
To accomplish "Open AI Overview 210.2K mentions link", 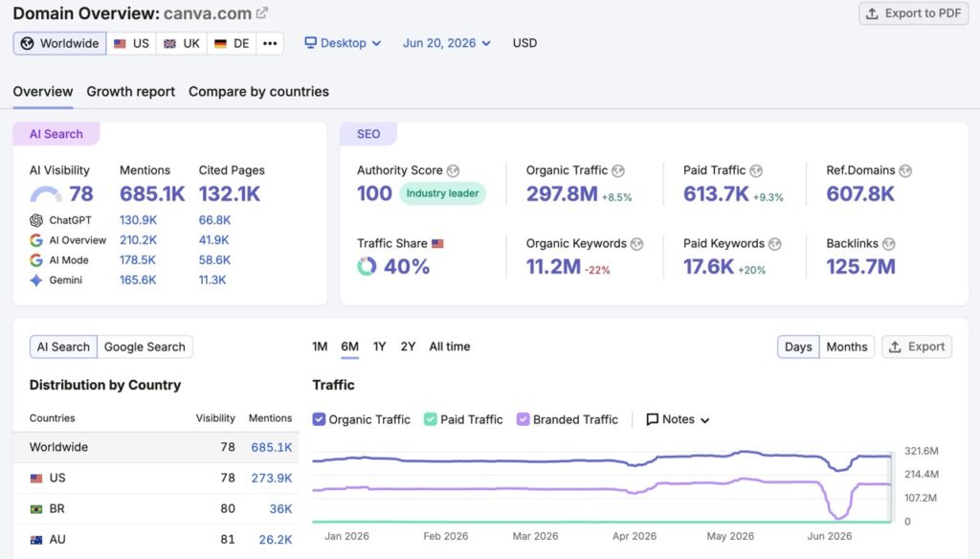I will (138, 240).
